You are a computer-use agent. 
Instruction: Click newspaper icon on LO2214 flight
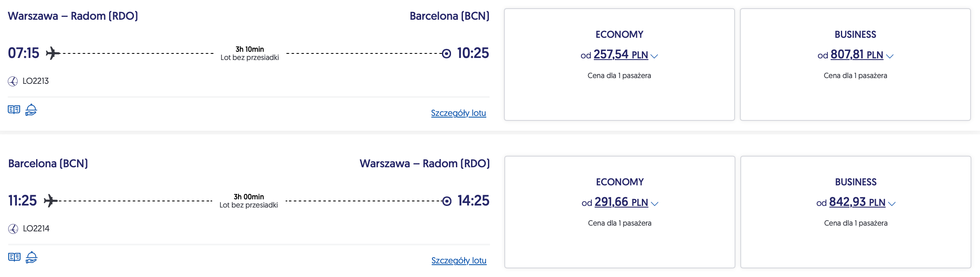14,257
